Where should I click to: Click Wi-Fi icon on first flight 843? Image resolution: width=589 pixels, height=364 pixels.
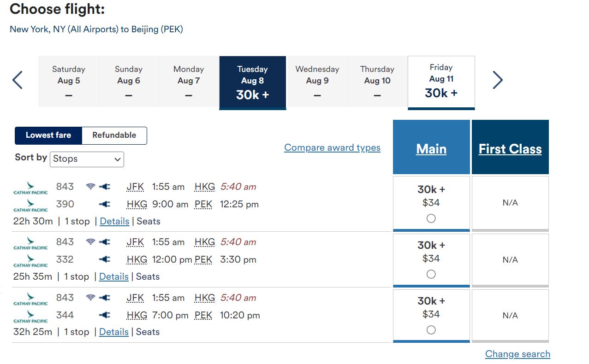(91, 187)
